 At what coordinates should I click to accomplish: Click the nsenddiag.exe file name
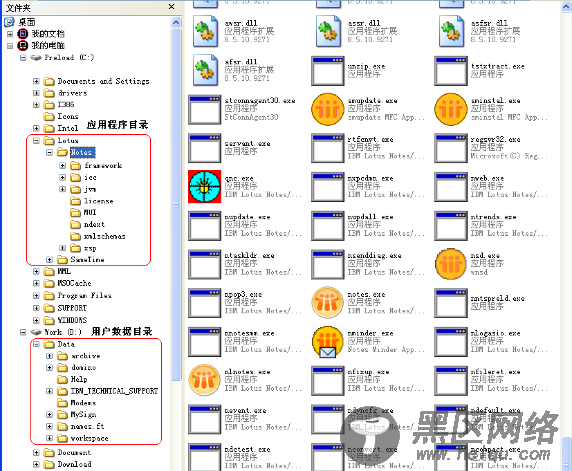click(374, 256)
